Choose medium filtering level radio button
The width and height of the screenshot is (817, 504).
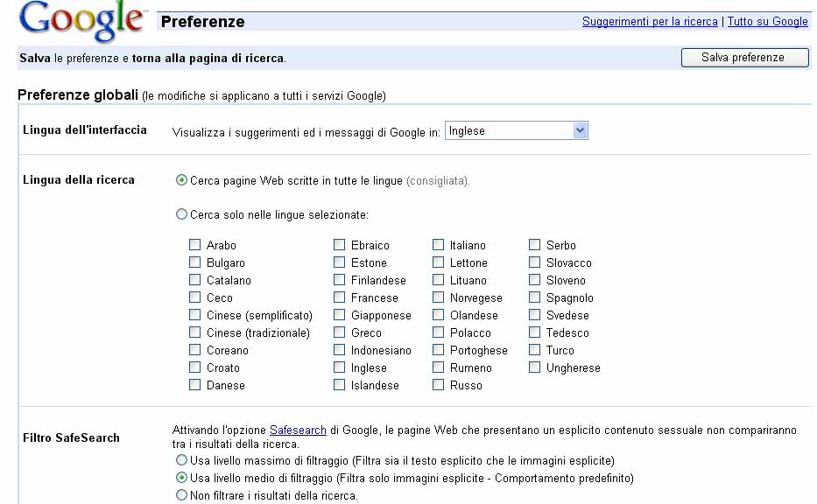click(x=182, y=478)
